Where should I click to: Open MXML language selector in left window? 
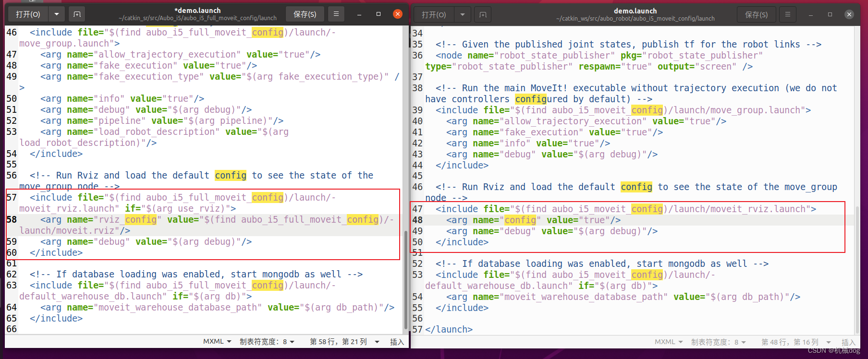pyautogui.click(x=217, y=341)
